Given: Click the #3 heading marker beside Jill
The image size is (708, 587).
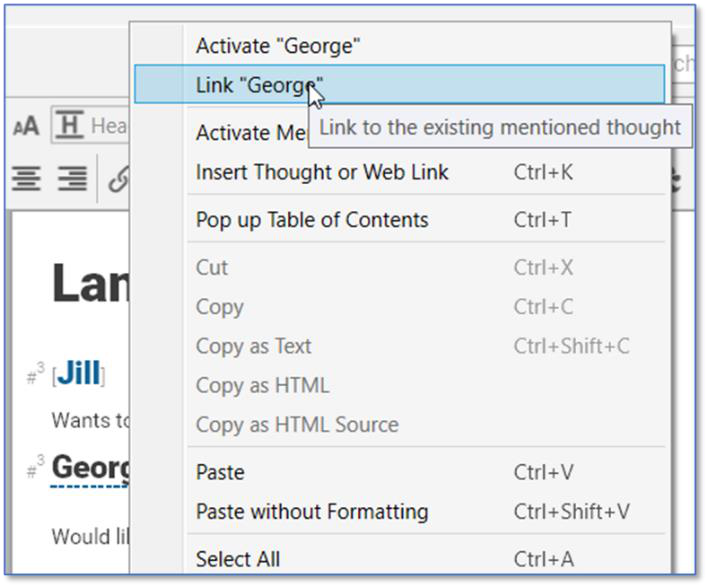Looking at the screenshot, I should click(36, 375).
